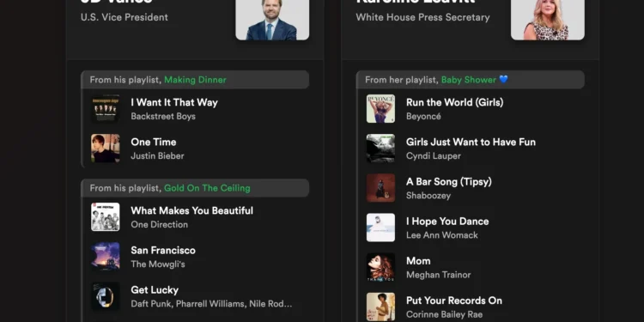Select Girls Just Want to Have Fun title

tap(471, 142)
